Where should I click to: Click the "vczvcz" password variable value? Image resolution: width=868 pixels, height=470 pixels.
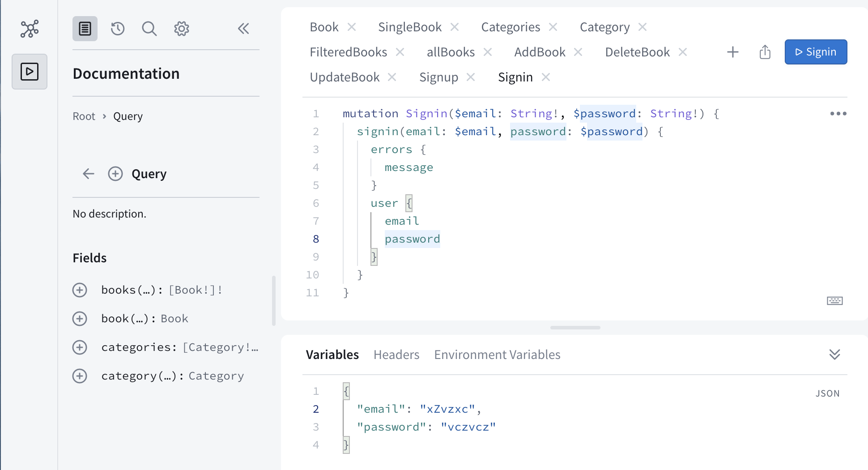pos(468,427)
